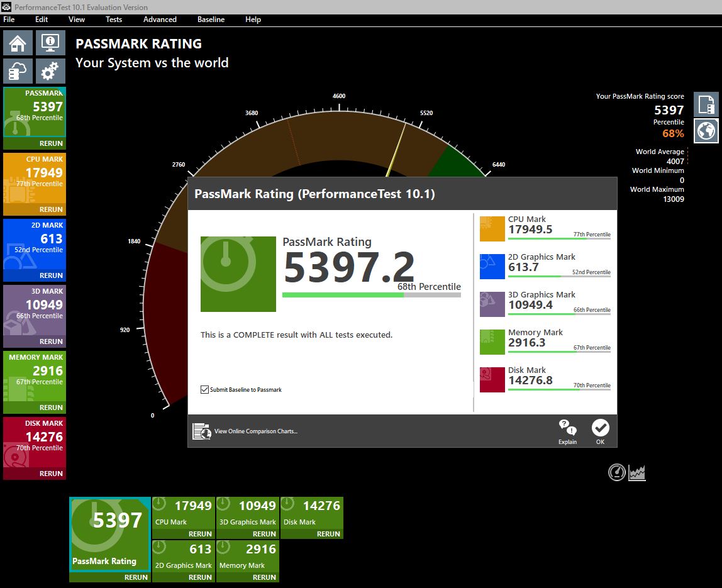This screenshot has height=588, width=722.
Task: Click the orange 68% percentile value
Action: pyautogui.click(x=673, y=133)
